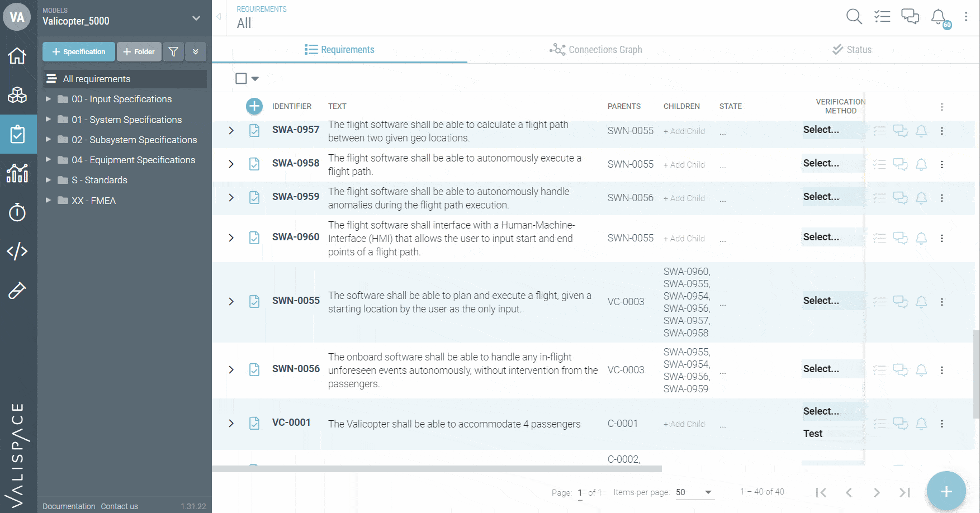Screen dimensions: 980x513
Task: Open the Search icon in the top bar
Action: click(854, 17)
